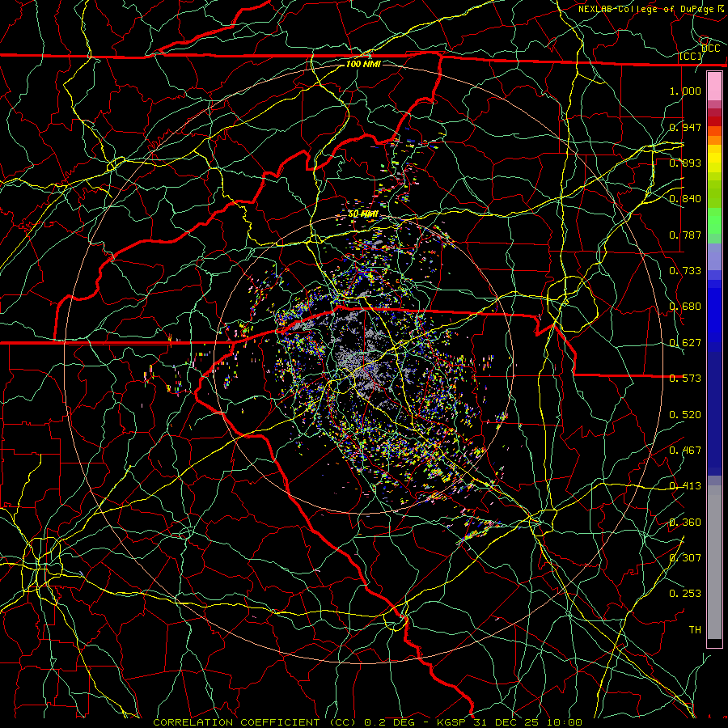Image resolution: width=728 pixels, height=728 pixels.
Task: Click the 0.520 legend value
Action: click(685, 414)
